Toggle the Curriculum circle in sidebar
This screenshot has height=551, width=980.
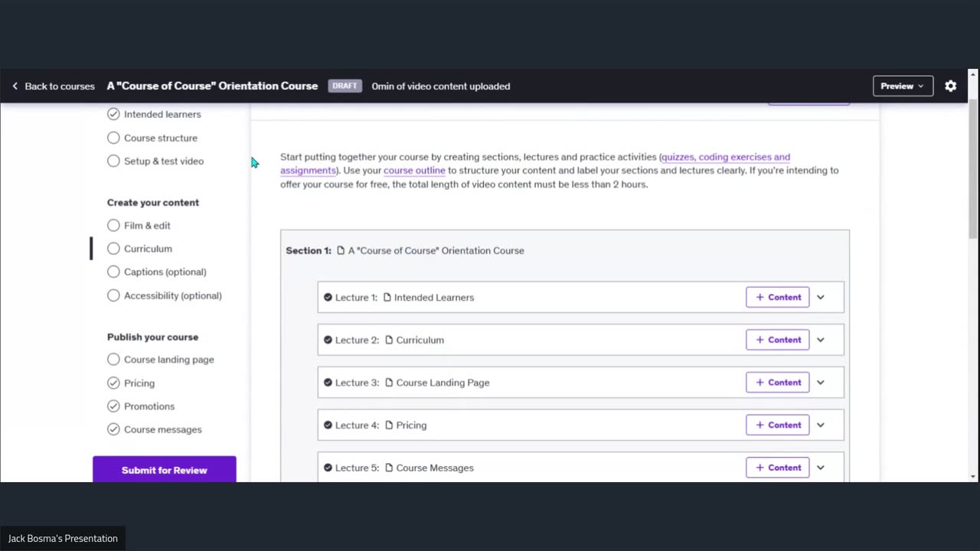pos(113,249)
